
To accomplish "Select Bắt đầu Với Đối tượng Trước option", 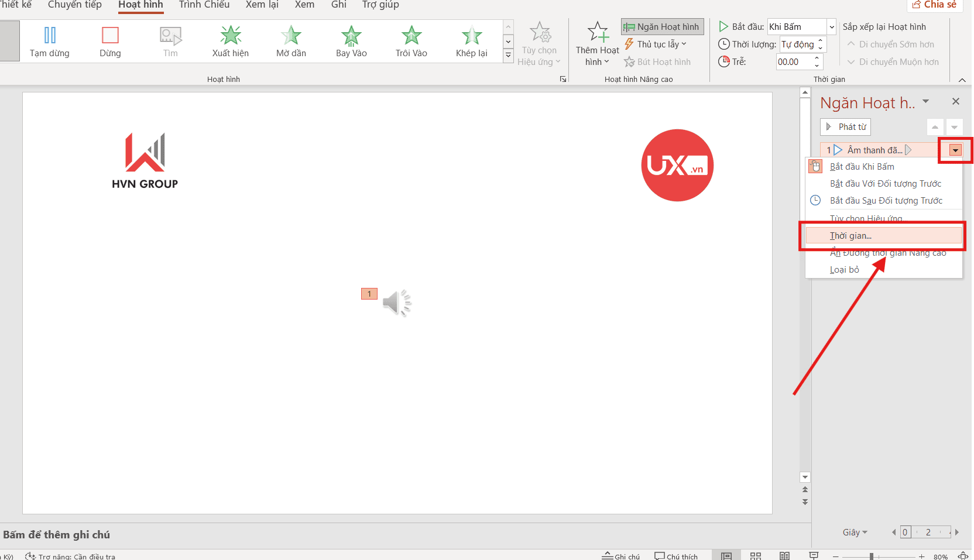I will tap(885, 184).
